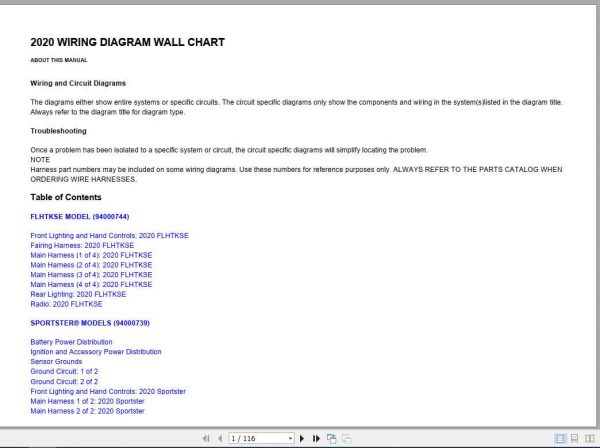The height and width of the screenshot is (448, 600).
Task: Click the Wiring and Circuit Diagrams heading
Action: pos(78,83)
